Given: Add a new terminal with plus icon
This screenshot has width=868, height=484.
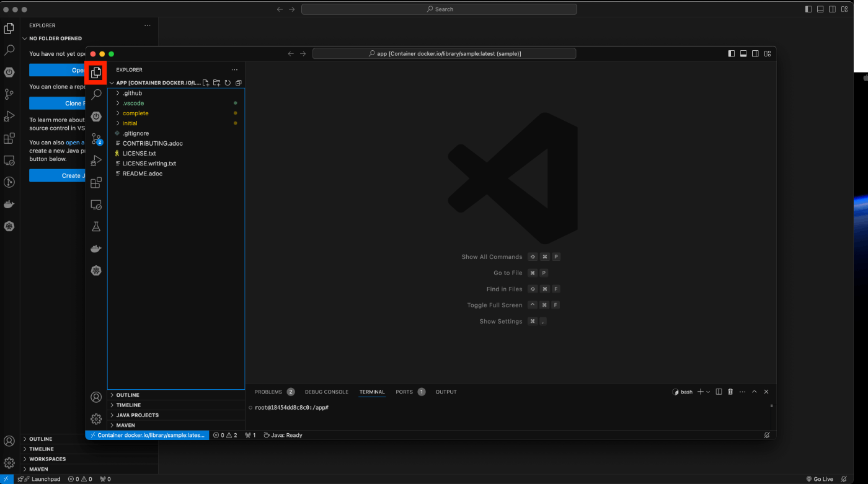Looking at the screenshot, I should click(700, 392).
